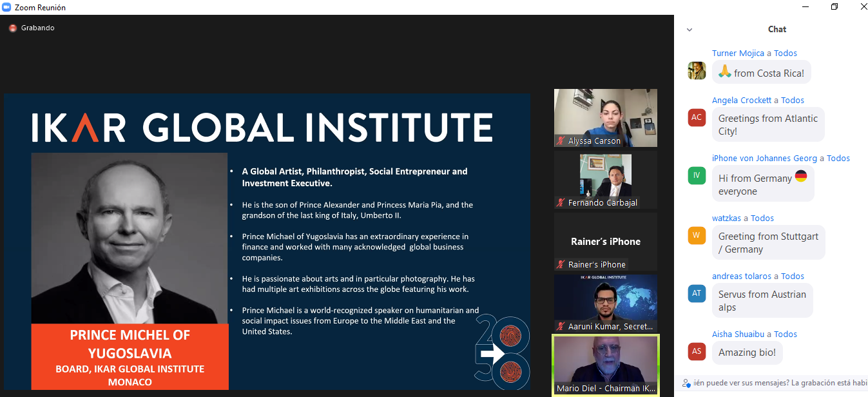Click muted microphone icon on Fernando Carbajal
Viewport: 868px width, 397px height.
(x=561, y=202)
